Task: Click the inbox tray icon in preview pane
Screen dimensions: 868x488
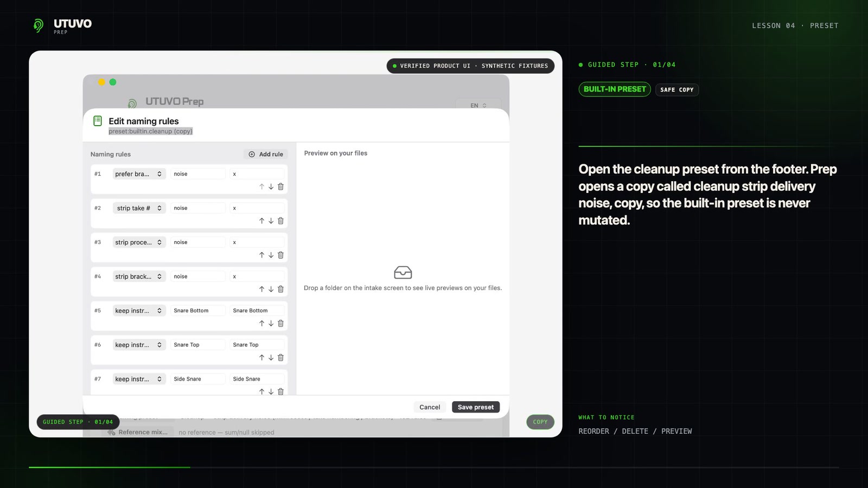Action: point(403,272)
